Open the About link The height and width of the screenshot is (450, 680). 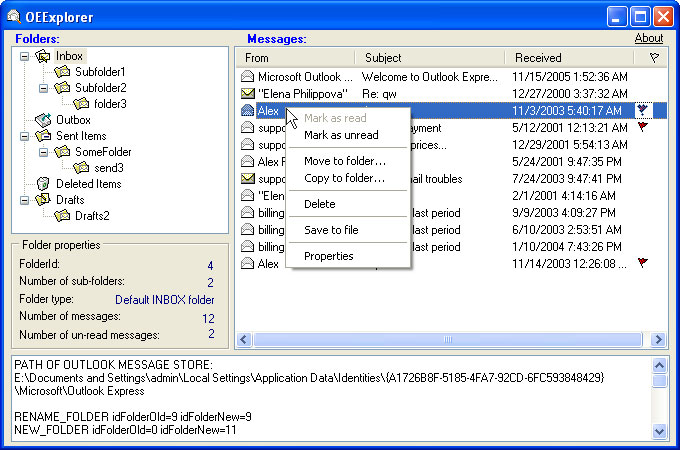pos(649,38)
